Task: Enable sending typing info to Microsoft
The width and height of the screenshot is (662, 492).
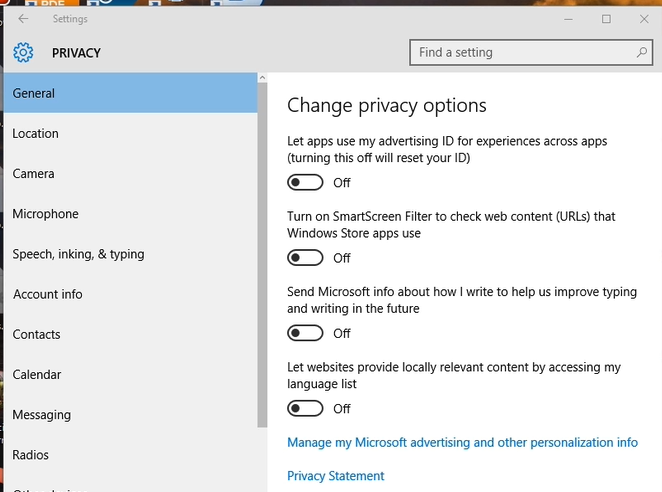Action: pos(305,333)
